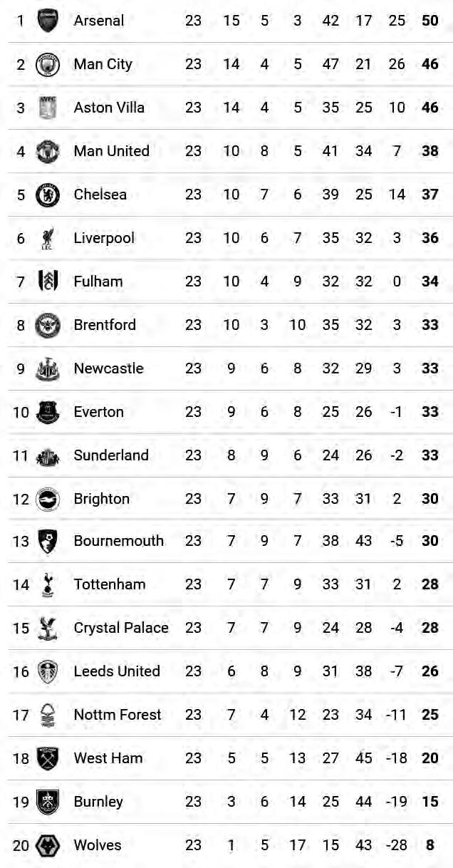Click the Man City club badge
The width and height of the screenshot is (453, 868).
pyautogui.click(x=48, y=64)
